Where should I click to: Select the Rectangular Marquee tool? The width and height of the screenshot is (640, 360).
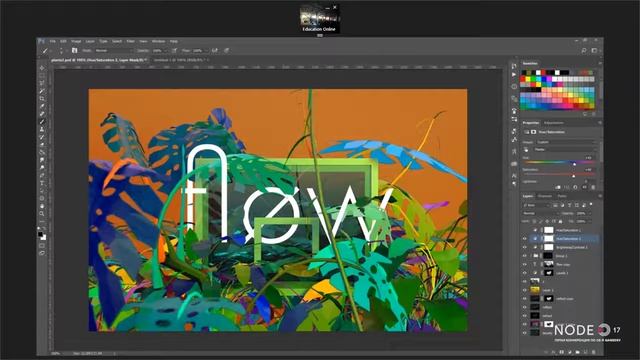42,76
